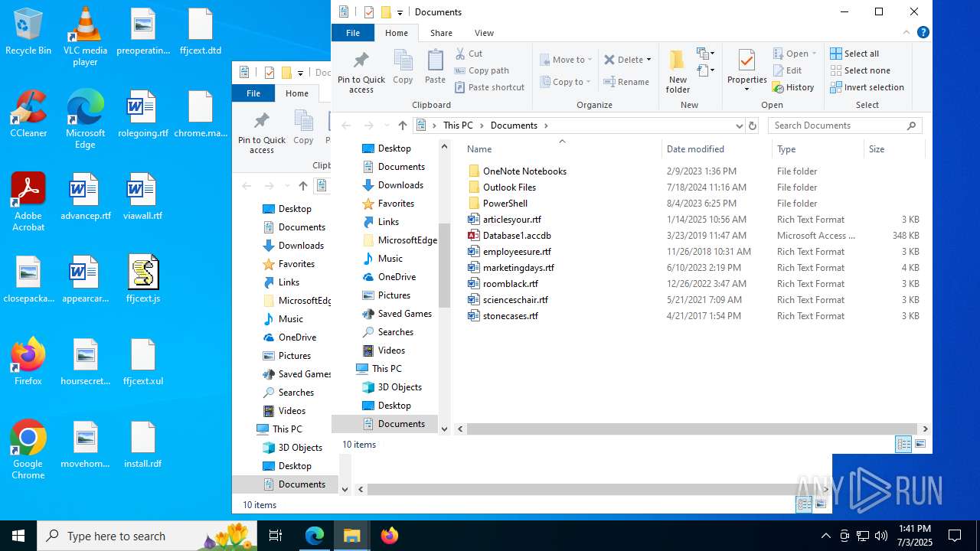Select the PowerShell folder
The image size is (980, 551).
pyautogui.click(x=505, y=204)
